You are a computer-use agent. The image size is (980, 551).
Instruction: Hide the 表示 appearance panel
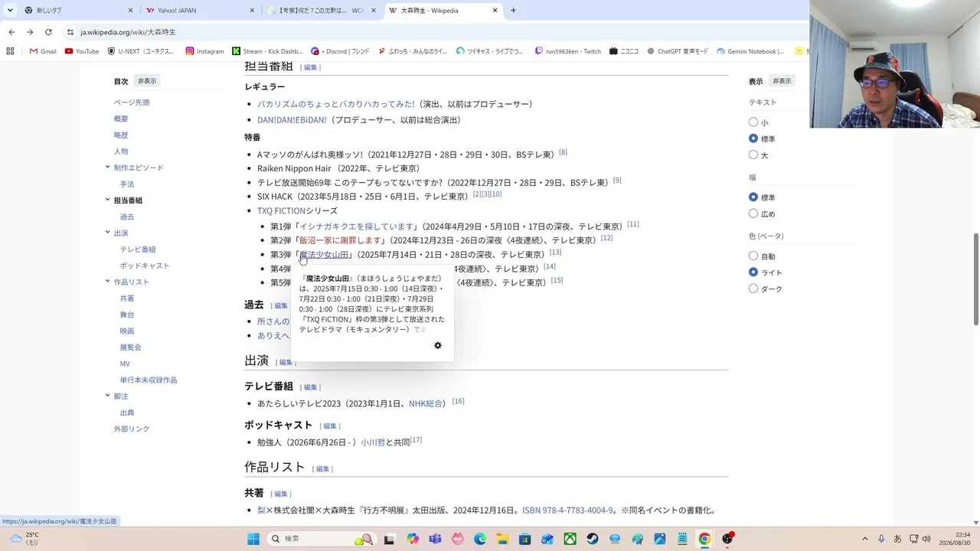782,81
